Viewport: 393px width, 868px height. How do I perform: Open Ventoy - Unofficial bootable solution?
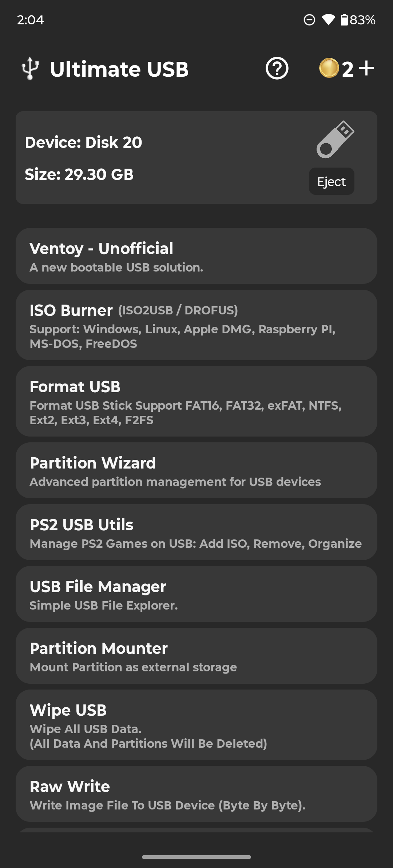196,256
